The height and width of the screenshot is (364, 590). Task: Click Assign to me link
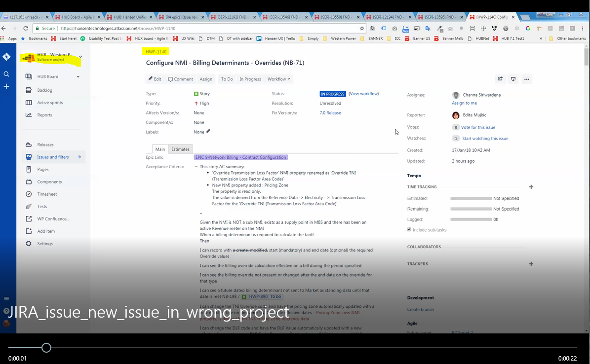(x=464, y=103)
